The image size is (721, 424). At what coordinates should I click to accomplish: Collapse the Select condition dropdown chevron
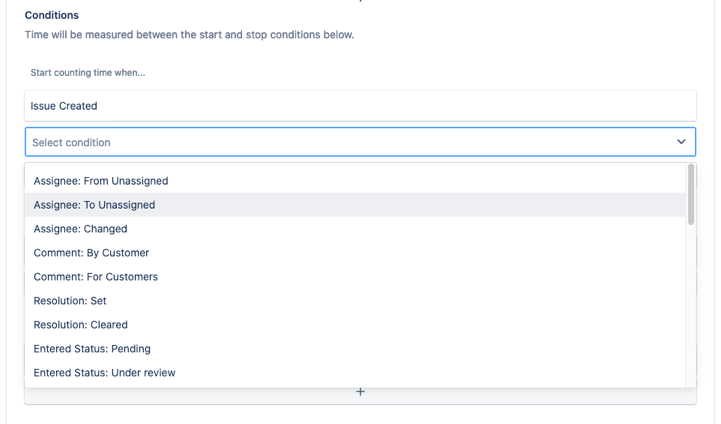tap(681, 142)
